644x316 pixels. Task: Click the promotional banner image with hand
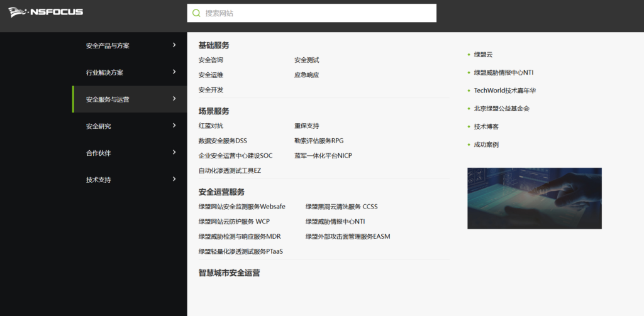point(535,199)
